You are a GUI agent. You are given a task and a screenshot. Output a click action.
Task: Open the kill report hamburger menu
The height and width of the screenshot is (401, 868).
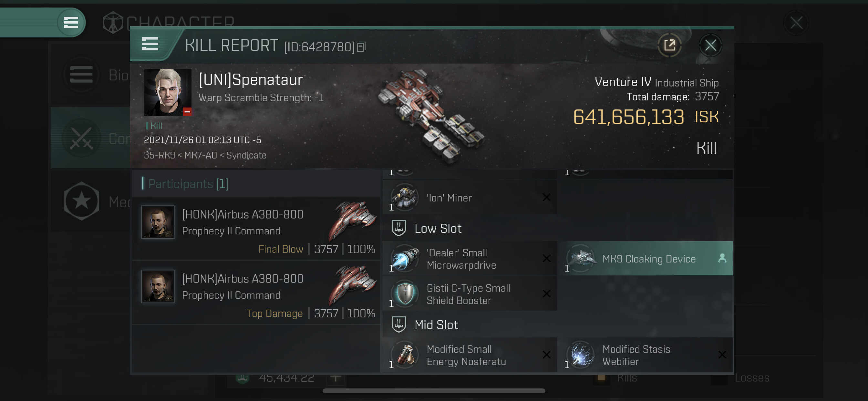point(150,44)
